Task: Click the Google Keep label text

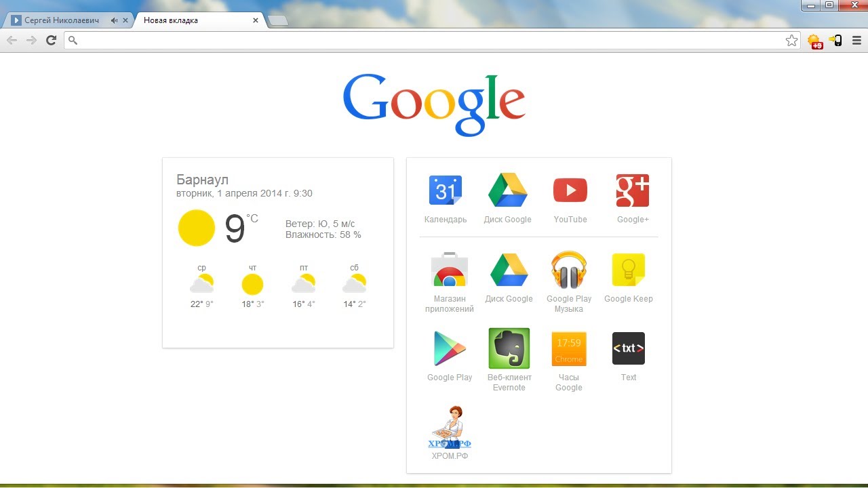Action: pyautogui.click(x=629, y=299)
